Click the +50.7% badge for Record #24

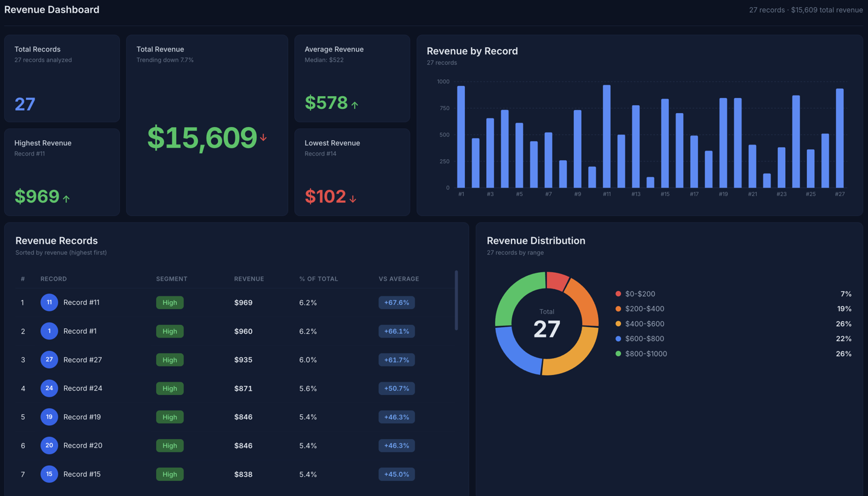(396, 388)
